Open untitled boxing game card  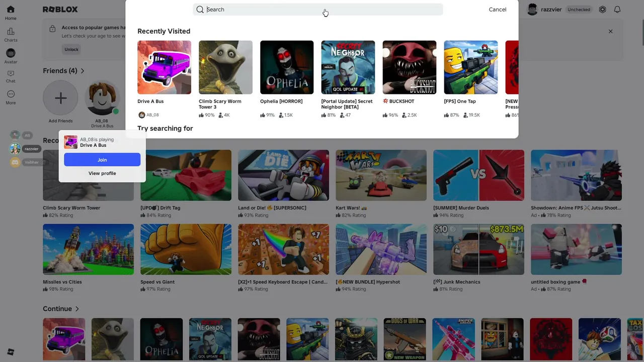point(576,249)
